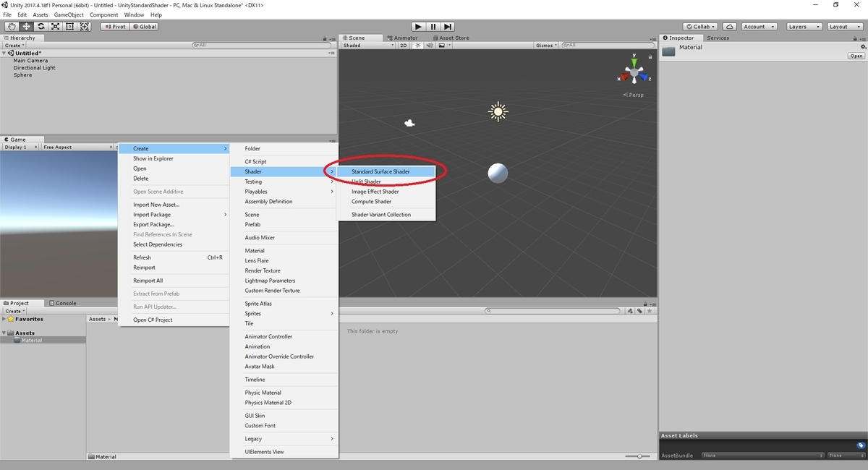
Task: Open the Collab dropdown
Action: pos(701,27)
